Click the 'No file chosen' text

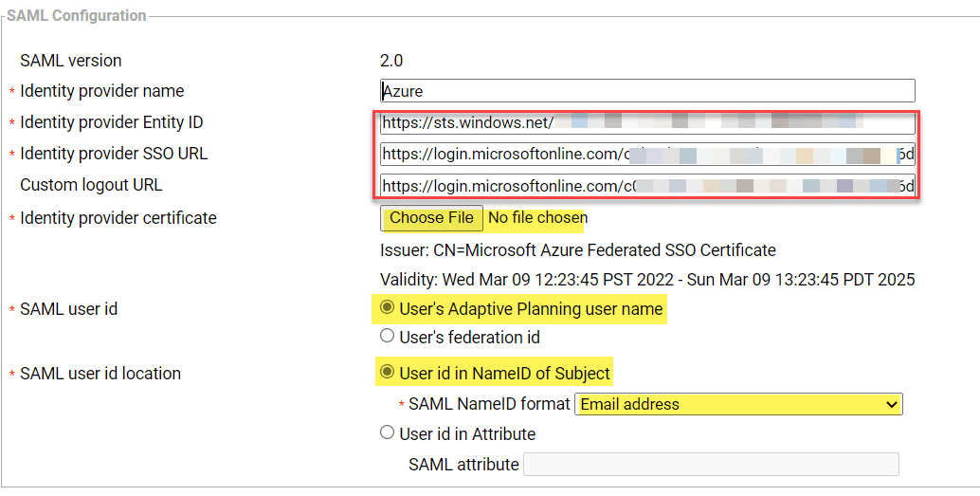536,218
